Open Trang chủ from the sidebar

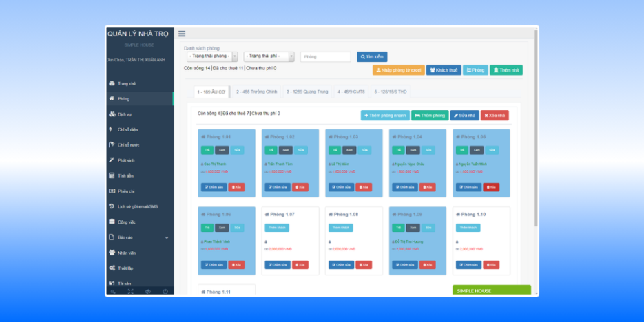[x=126, y=83]
